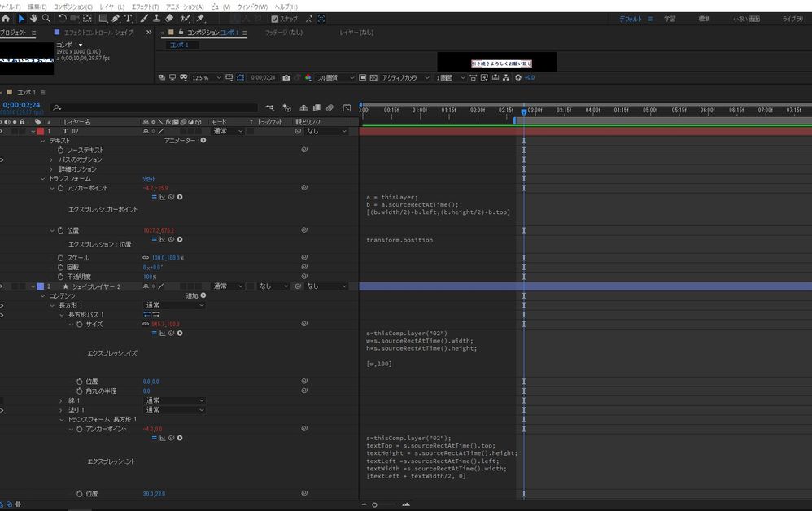Select the Pen tool
This screenshot has height=511, width=812.
[116, 18]
